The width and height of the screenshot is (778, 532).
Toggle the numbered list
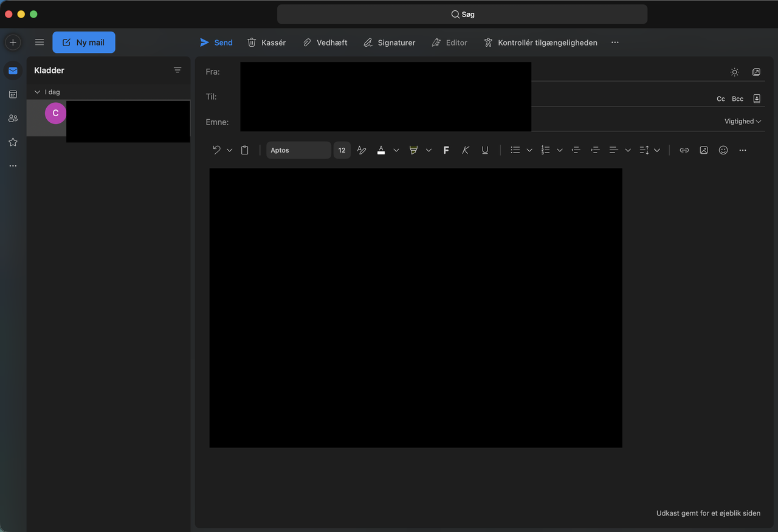pyautogui.click(x=546, y=150)
